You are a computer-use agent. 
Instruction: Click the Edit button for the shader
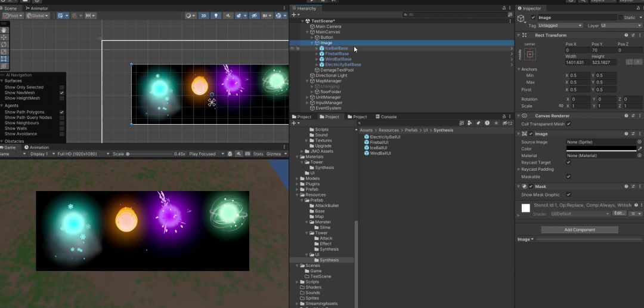coord(620,213)
